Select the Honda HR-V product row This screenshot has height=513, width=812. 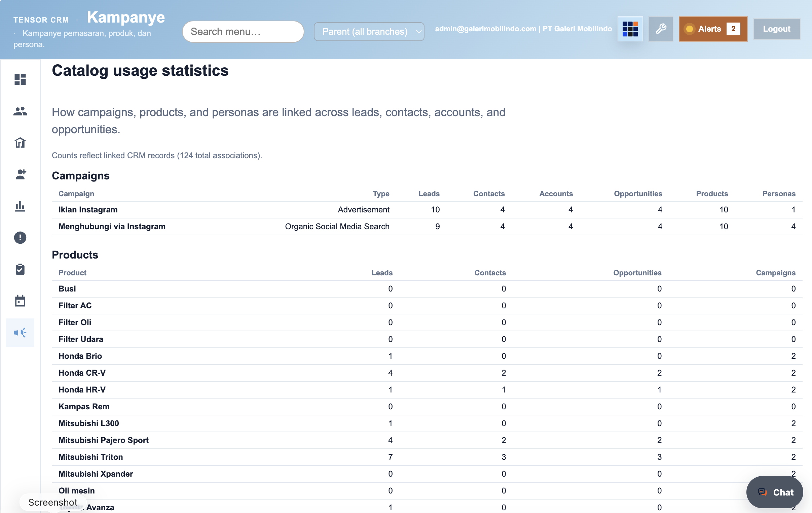(x=427, y=390)
